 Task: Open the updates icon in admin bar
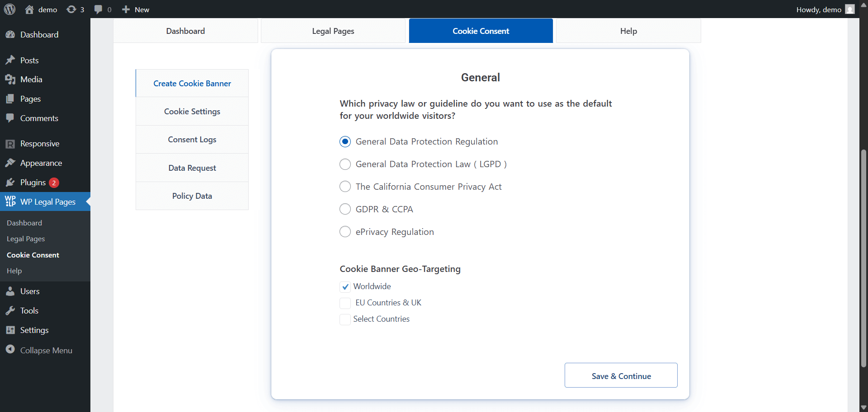tap(71, 9)
